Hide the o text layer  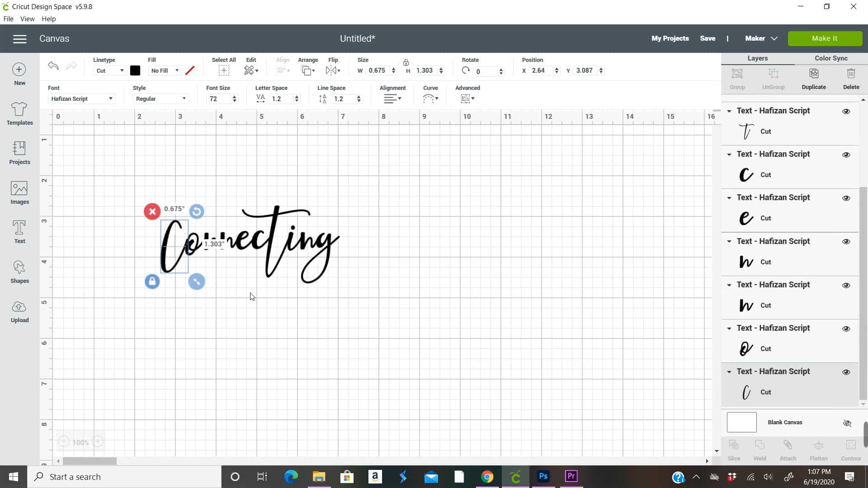click(846, 328)
